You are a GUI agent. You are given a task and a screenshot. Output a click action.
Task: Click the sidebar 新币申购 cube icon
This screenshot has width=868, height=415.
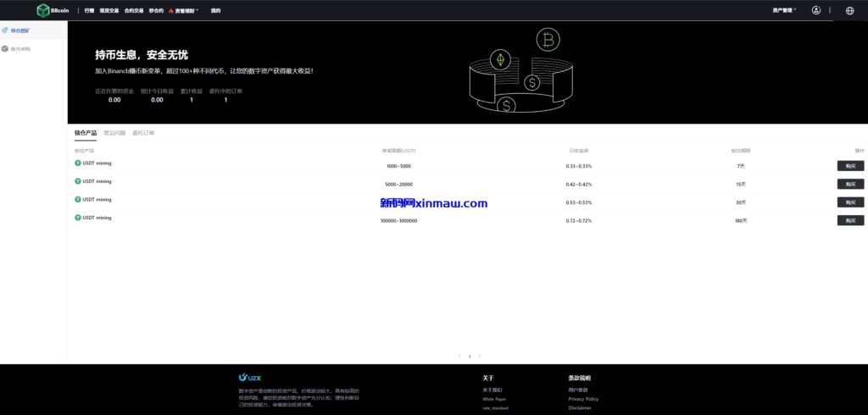click(x=5, y=49)
